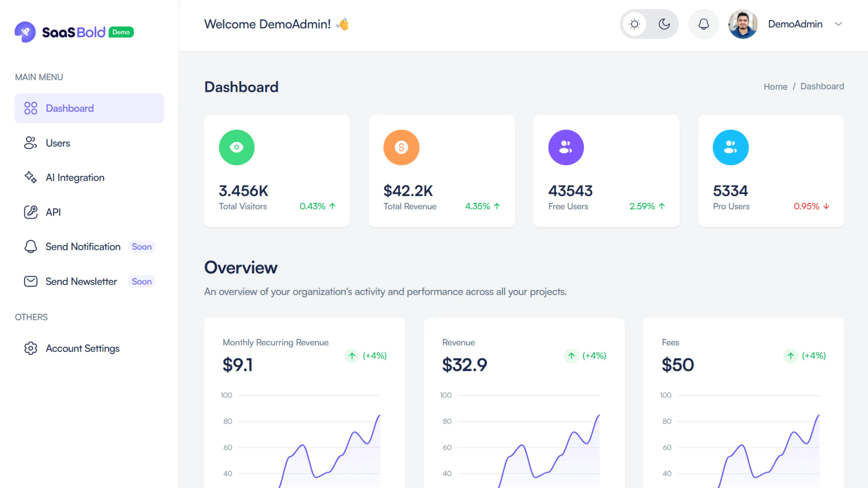Click the Dashboard breadcrumb
The height and width of the screenshot is (488, 868).
coord(822,86)
